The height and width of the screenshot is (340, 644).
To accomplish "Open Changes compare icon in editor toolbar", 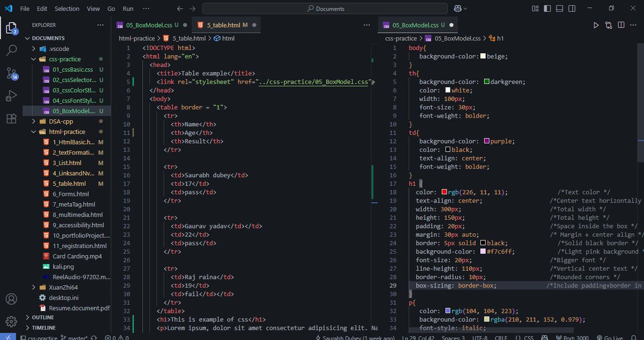I will 609,25.
